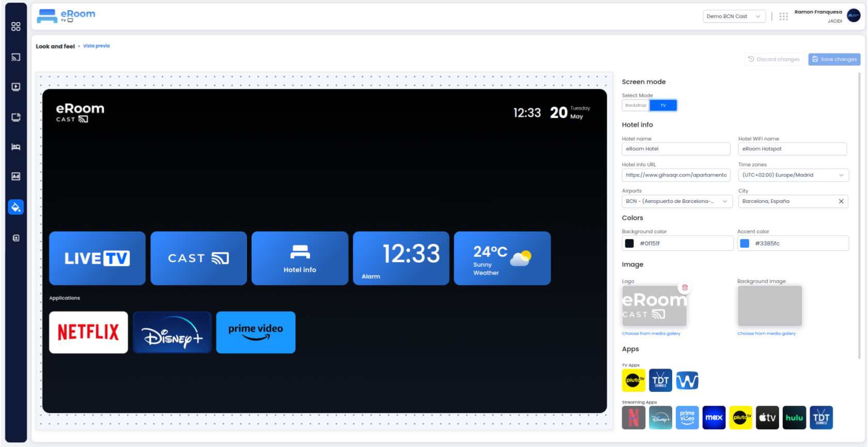Click the Hotel info tile in preview

[x=300, y=258]
